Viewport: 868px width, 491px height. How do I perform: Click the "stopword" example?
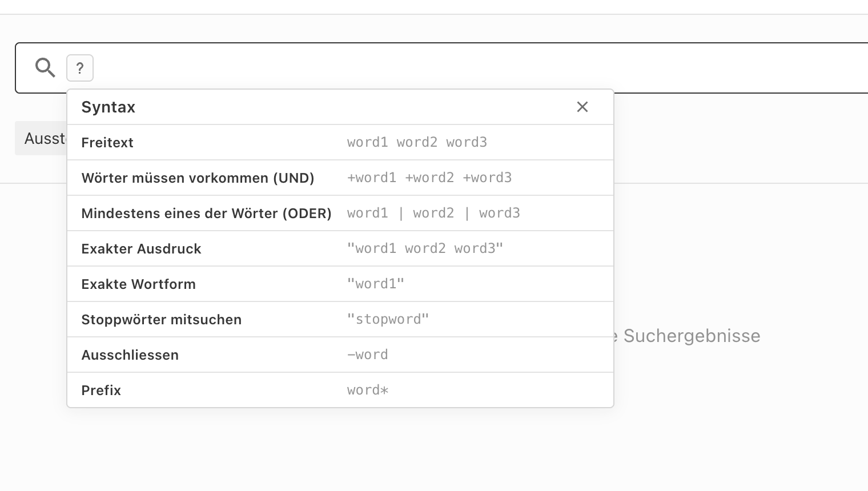(x=388, y=319)
